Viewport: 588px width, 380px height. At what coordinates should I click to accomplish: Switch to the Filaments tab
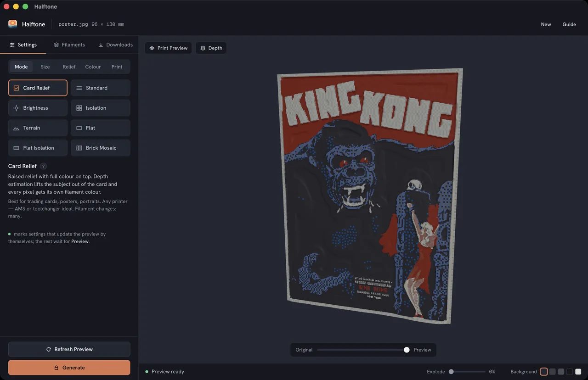point(69,45)
